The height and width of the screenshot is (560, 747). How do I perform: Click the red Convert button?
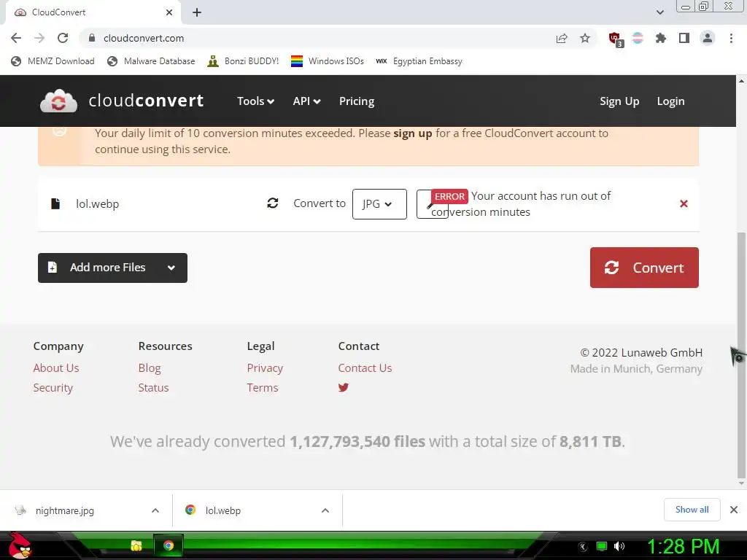point(644,268)
